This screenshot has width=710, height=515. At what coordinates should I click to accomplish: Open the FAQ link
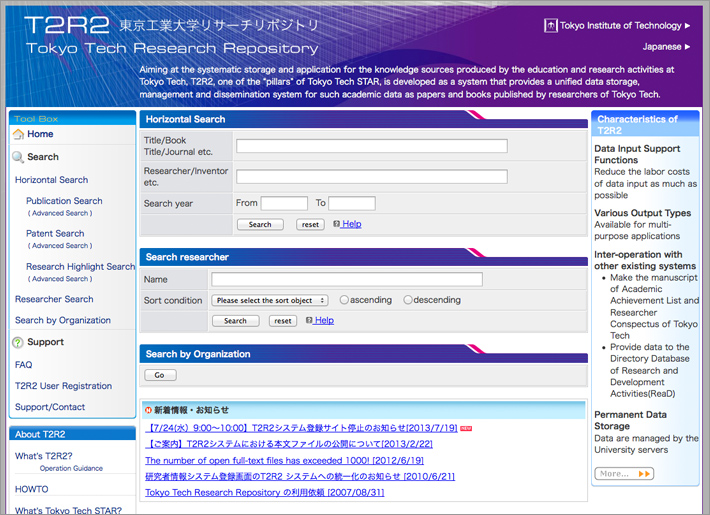click(23, 365)
